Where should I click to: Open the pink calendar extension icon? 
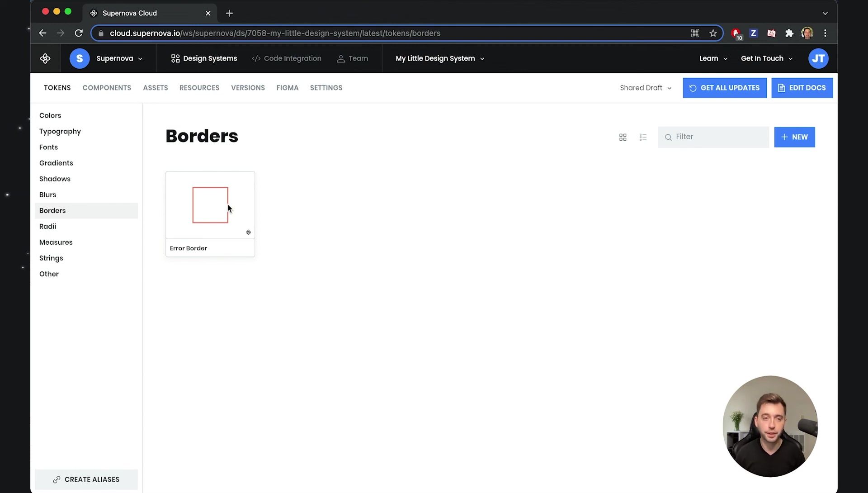(x=771, y=33)
